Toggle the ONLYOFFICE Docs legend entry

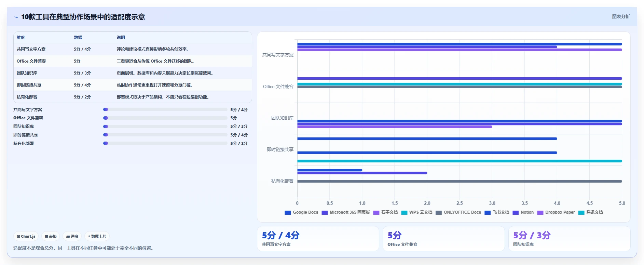[458, 212]
